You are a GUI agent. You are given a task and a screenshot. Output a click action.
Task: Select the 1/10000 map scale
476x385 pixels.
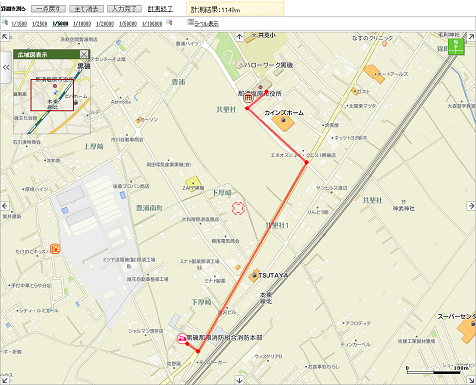[82, 24]
